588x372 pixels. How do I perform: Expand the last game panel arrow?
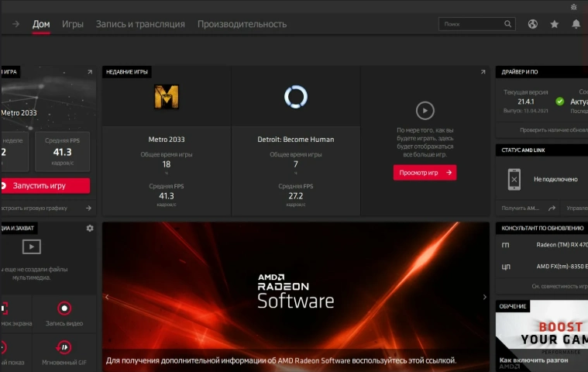pos(90,71)
